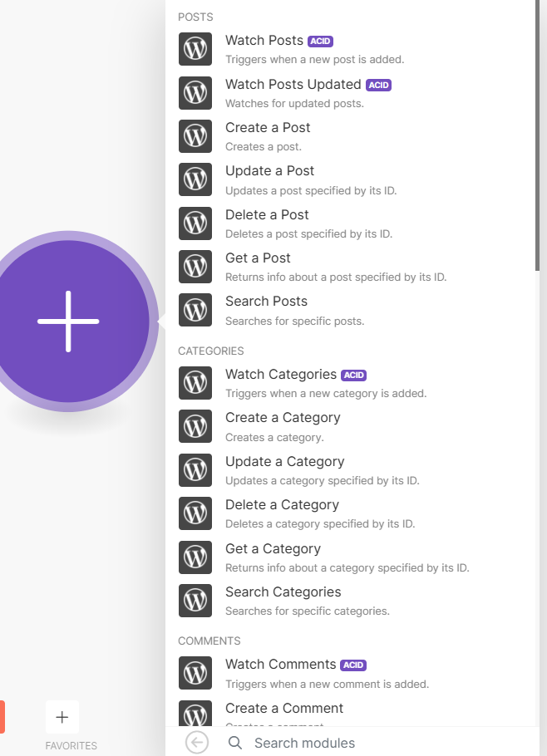547x756 pixels.
Task: Select the Get a Category module
Action: [x=273, y=549]
